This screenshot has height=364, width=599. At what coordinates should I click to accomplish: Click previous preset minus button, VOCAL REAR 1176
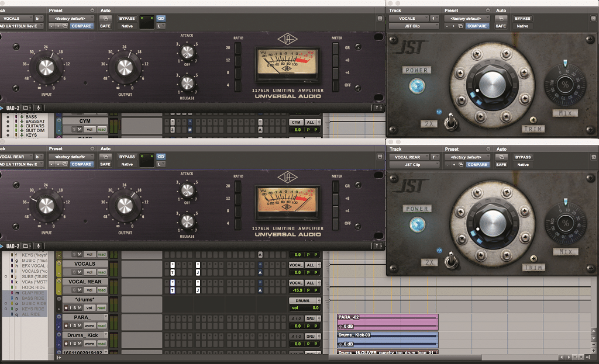point(51,164)
